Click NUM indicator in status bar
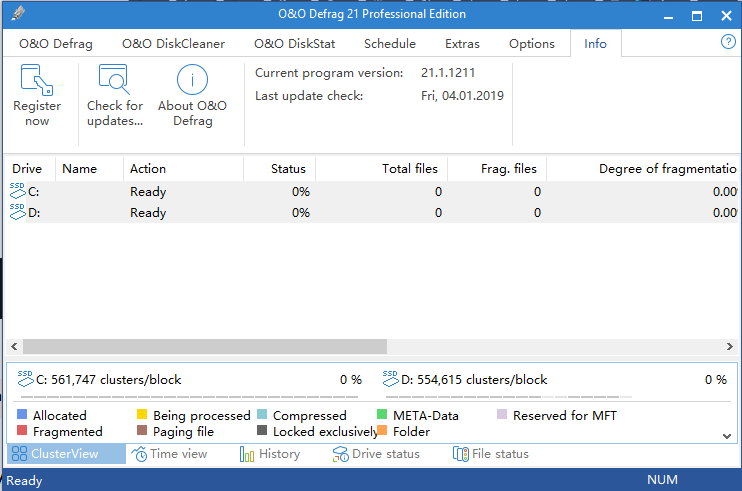 tap(662, 480)
